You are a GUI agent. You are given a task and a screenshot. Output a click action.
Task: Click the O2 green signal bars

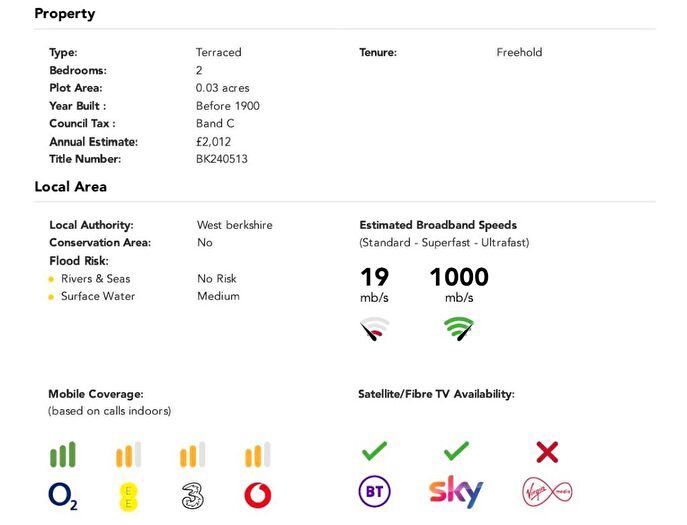tap(63, 455)
